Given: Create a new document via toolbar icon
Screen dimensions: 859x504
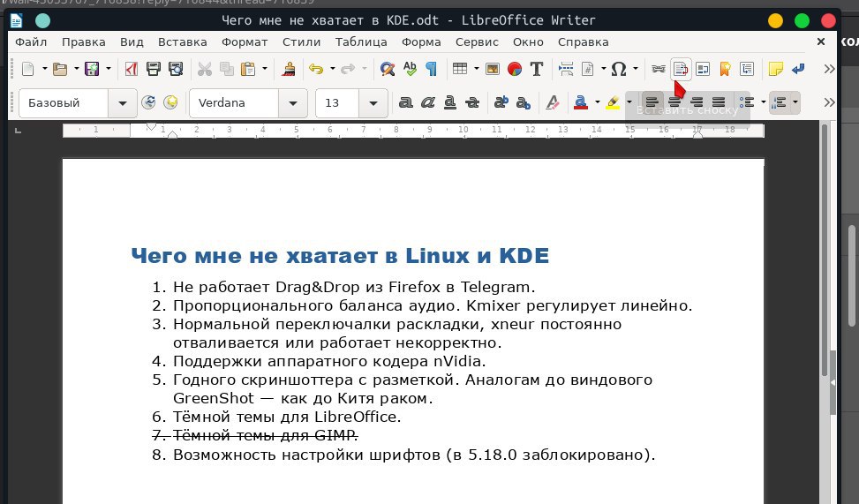Looking at the screenshot, I should [27, 69].
